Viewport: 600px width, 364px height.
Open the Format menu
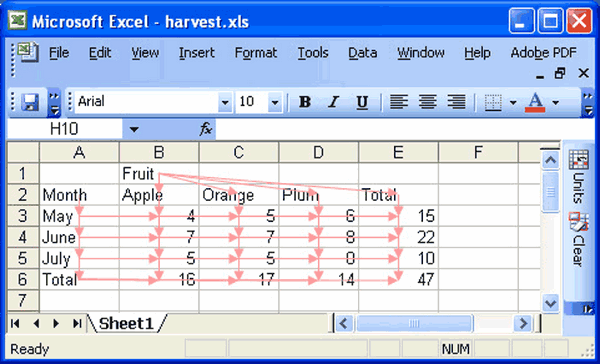[x=256, y=53]
